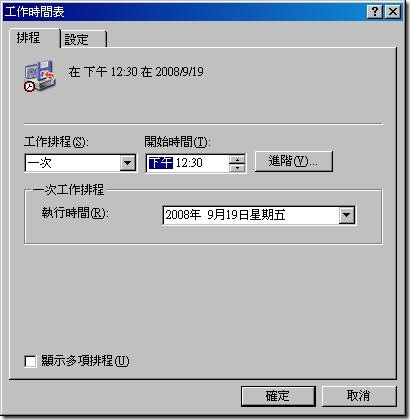Image resolution: width=410 pixels, height=420 pixels.
Task: Cancel with the 取消 button
Action: click(359, 396)
